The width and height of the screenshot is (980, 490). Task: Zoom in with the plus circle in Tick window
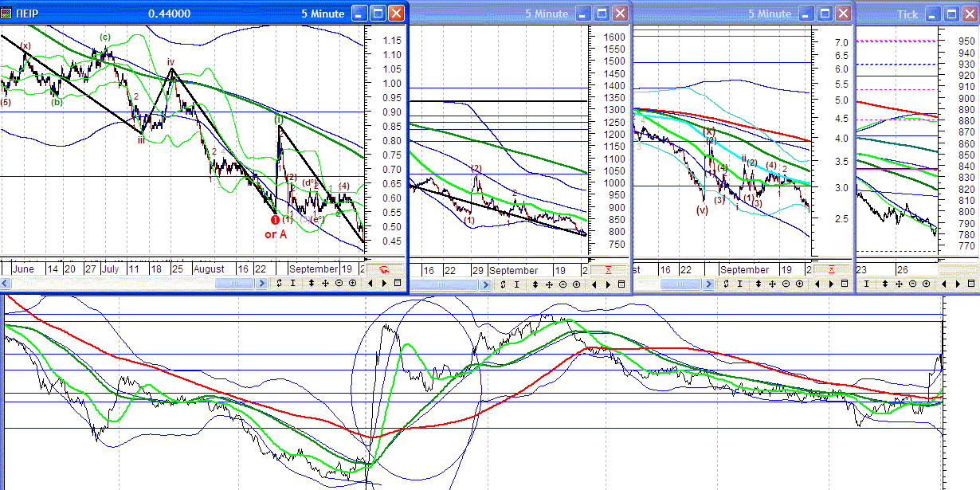click(926, 284)
